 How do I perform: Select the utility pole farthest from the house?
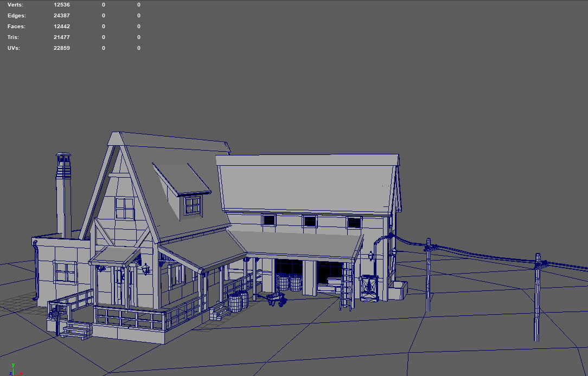tap(538, 298)
